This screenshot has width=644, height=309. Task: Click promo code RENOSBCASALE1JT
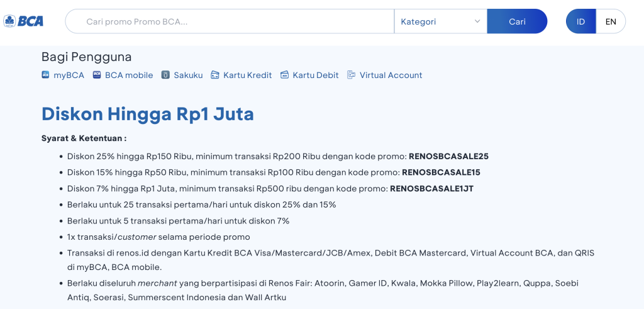tap(431, 189)
